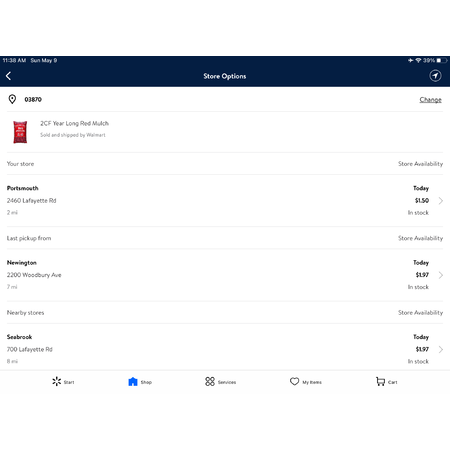Screen dimensions: 450x450
Task: Tap the airplane mode icon in status bar
Action: coord(410,61)
